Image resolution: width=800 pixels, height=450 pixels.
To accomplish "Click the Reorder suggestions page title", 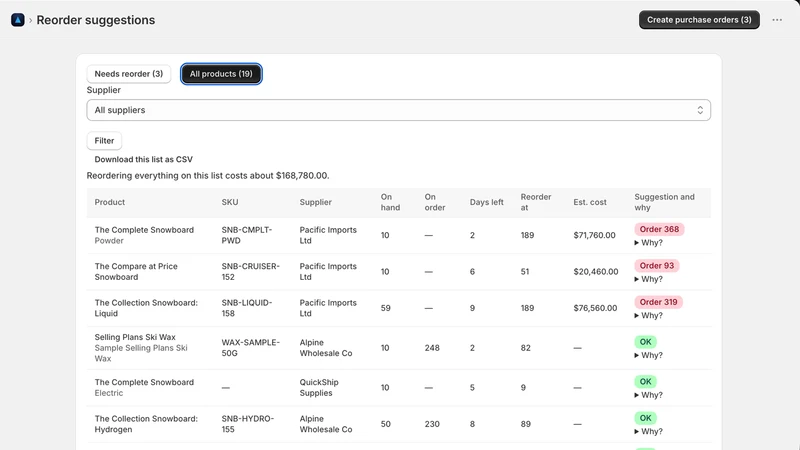I will 95,20.
